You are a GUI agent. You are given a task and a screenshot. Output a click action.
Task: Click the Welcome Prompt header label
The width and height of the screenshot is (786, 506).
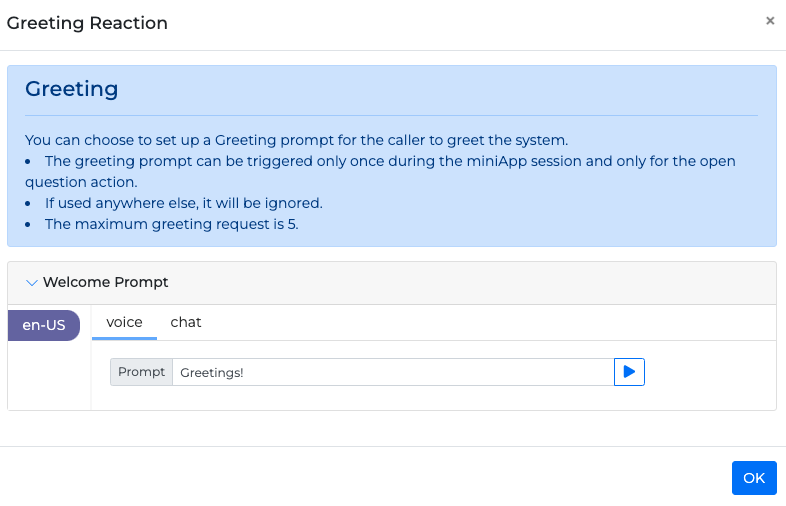pos(105,283)
